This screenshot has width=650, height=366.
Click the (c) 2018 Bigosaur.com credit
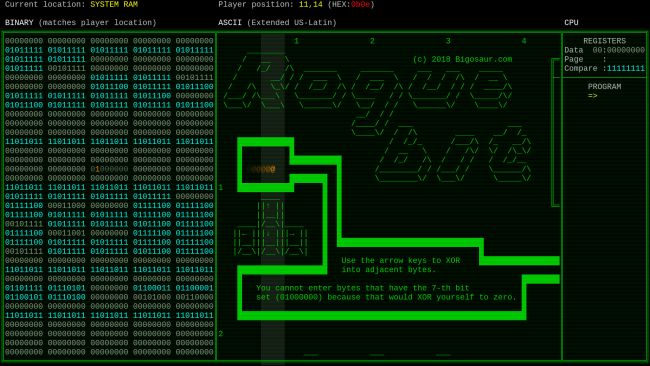point(463,59)
